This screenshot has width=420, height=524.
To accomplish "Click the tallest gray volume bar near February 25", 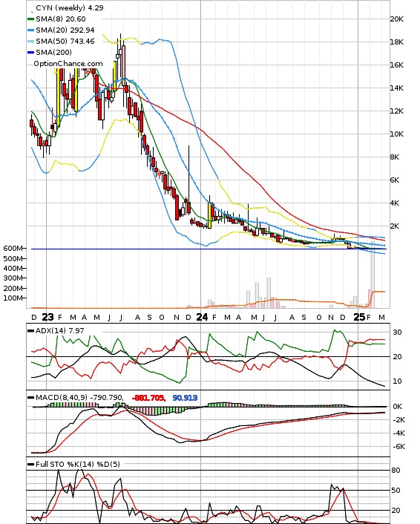I will [373, 275].
